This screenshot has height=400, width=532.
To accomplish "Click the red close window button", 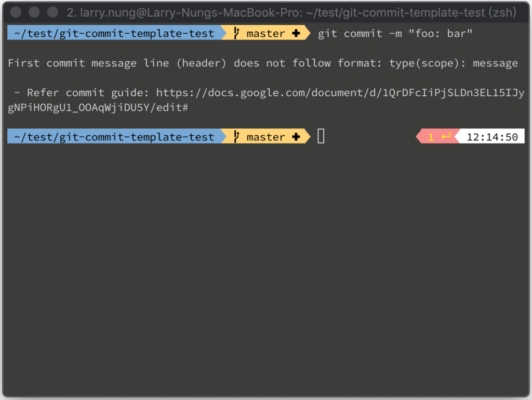I will (x=16, y=12).
